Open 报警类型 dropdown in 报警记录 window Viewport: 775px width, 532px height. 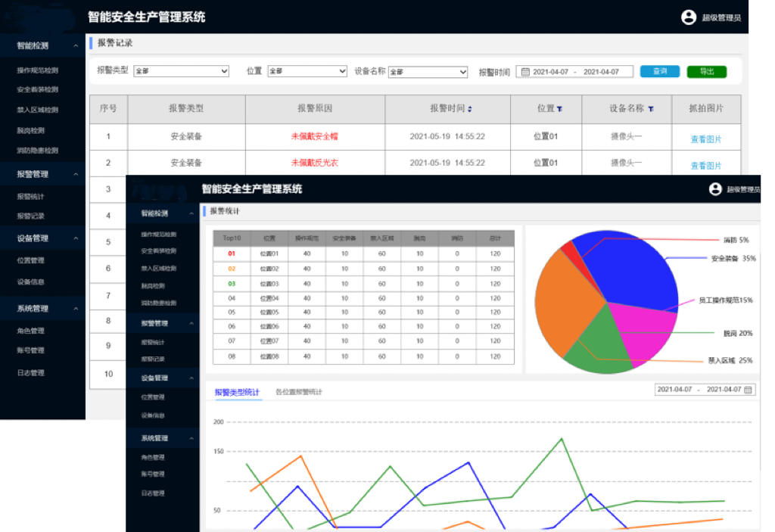pos(182,70)
